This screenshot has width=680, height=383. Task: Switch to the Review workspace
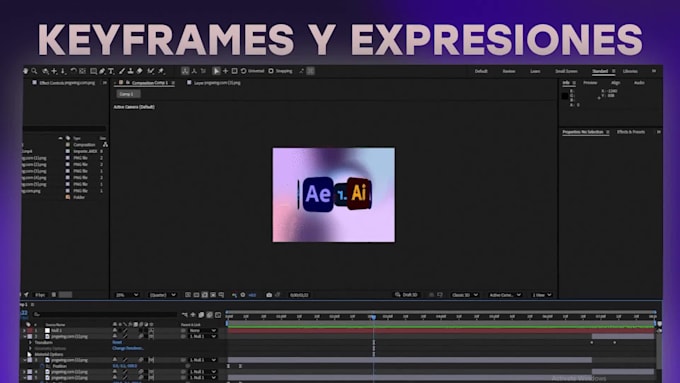pos(509,71)
